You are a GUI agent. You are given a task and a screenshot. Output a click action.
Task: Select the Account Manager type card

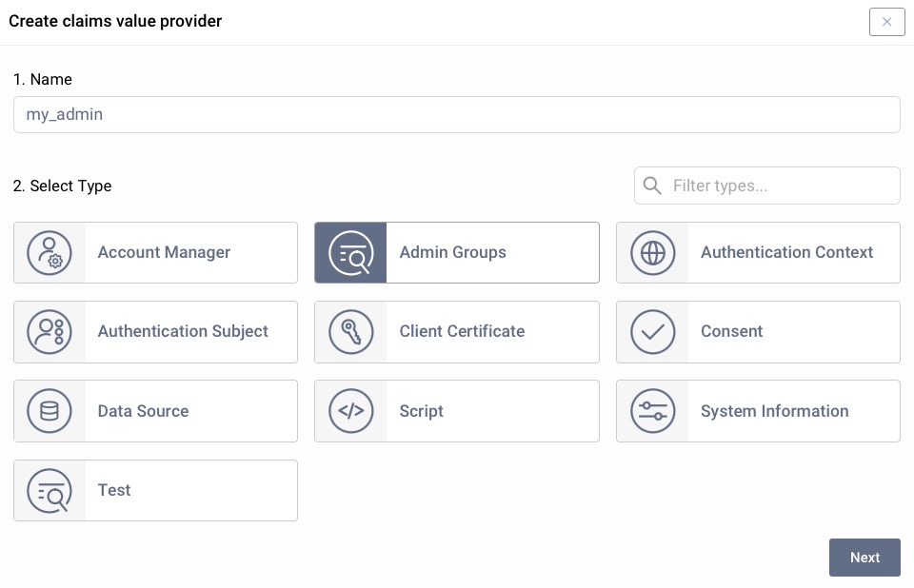pyautogui.click(x=155, y=252)
